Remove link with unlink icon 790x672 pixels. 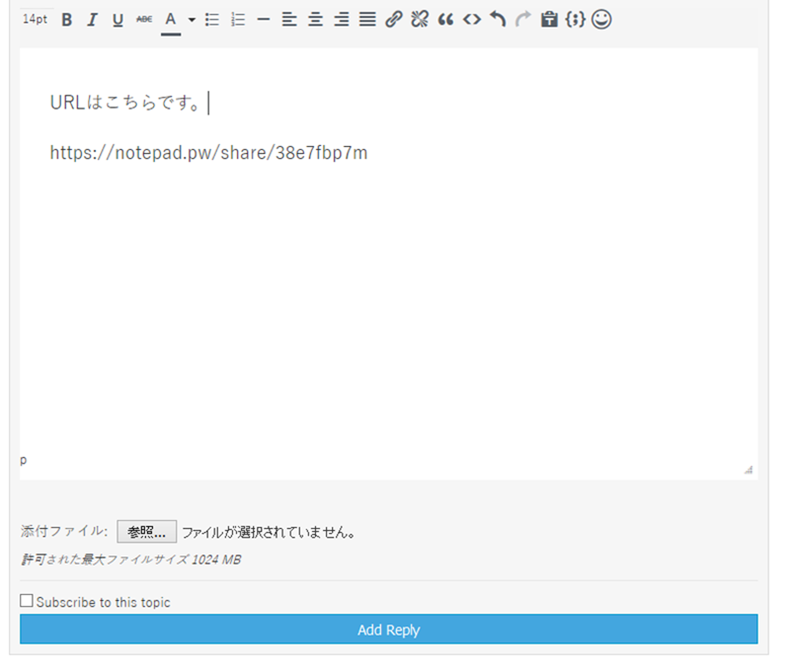point(420,20)
